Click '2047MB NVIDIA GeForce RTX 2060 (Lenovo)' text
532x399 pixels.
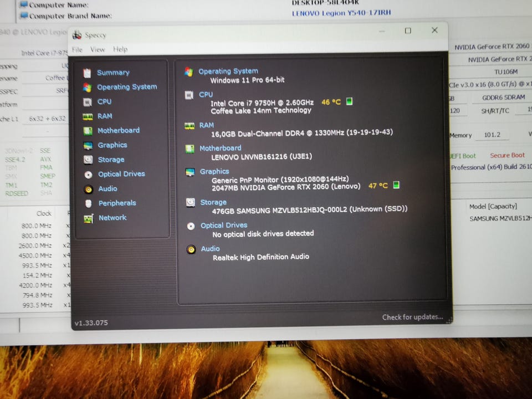(x=286, y=187)
